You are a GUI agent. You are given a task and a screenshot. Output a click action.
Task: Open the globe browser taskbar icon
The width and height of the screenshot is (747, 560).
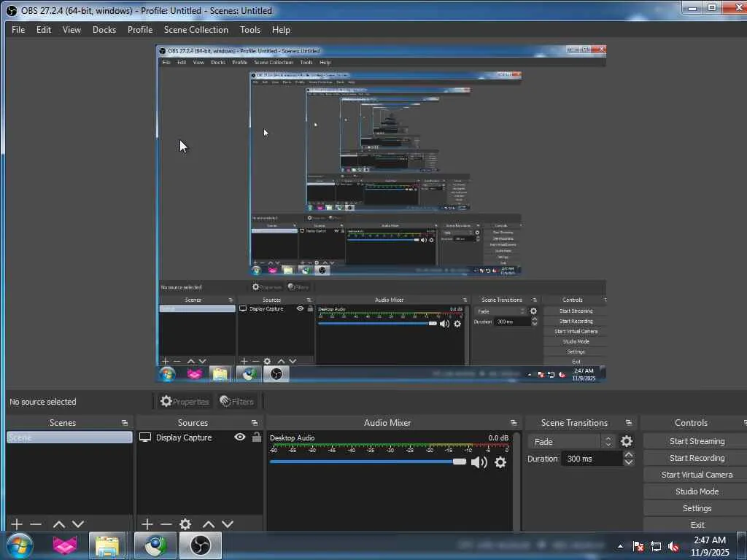pos(155,545)
